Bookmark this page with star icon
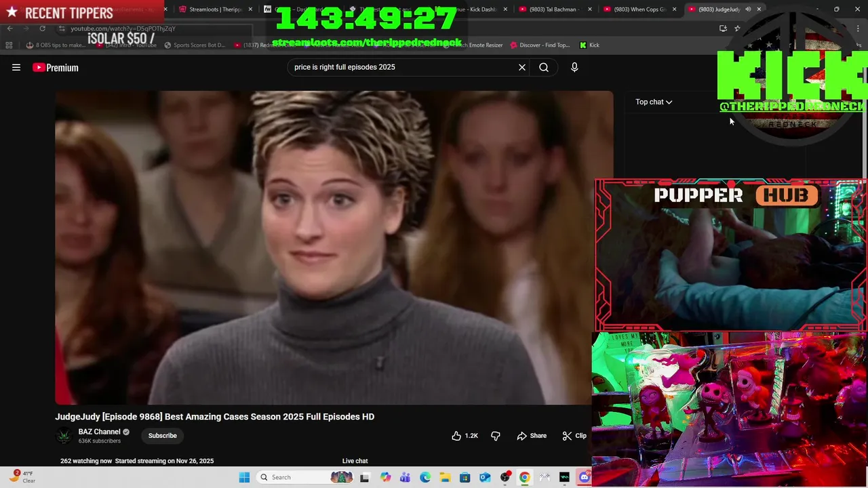The image size is (868, 488). click(737, 28)
